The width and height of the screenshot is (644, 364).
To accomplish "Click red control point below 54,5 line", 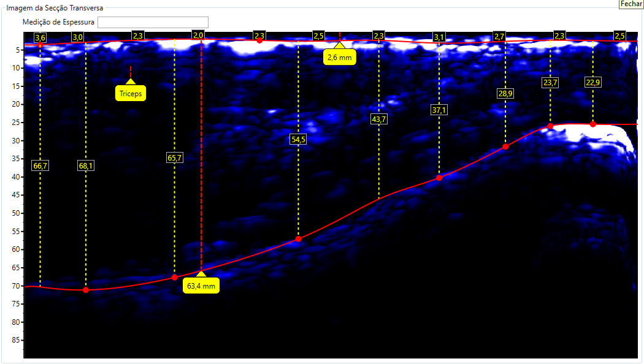I will (x=299, y=239).
